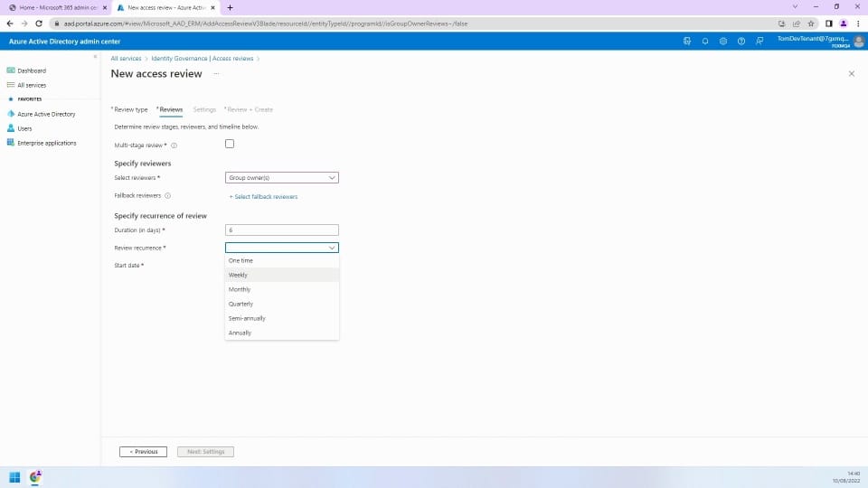Image resolution: width=868 pixels, height=488 pixels.
Task: Click the Duration in days field
Action: point(282,230)
